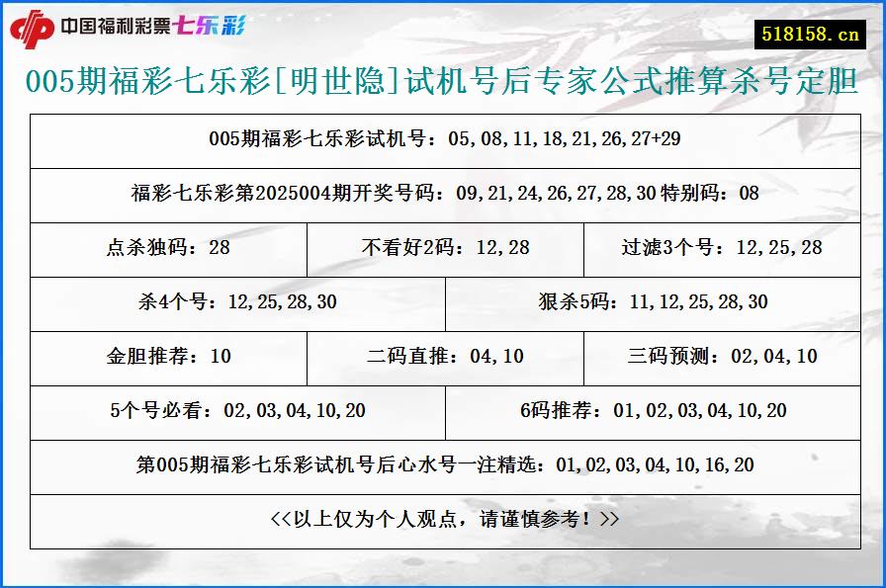Select the 点杀独码 kill-number cell
This screenshot has width=886, height=588.
coord(166,249)
